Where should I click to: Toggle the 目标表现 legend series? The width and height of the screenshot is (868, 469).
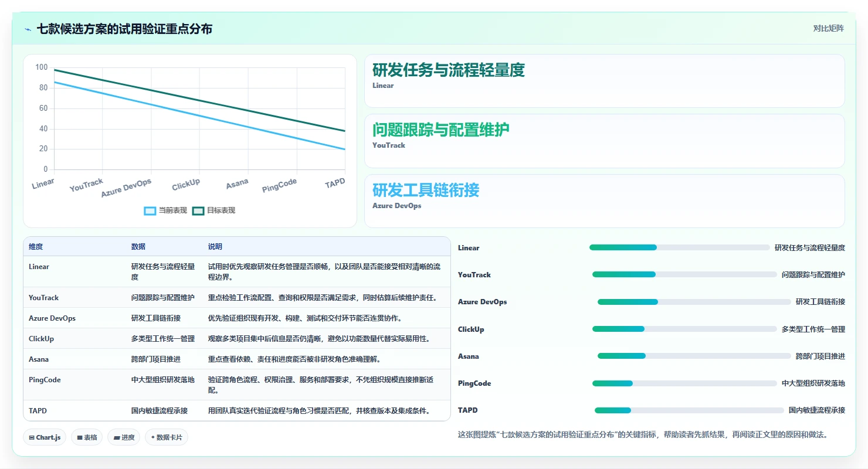(214, 210)
